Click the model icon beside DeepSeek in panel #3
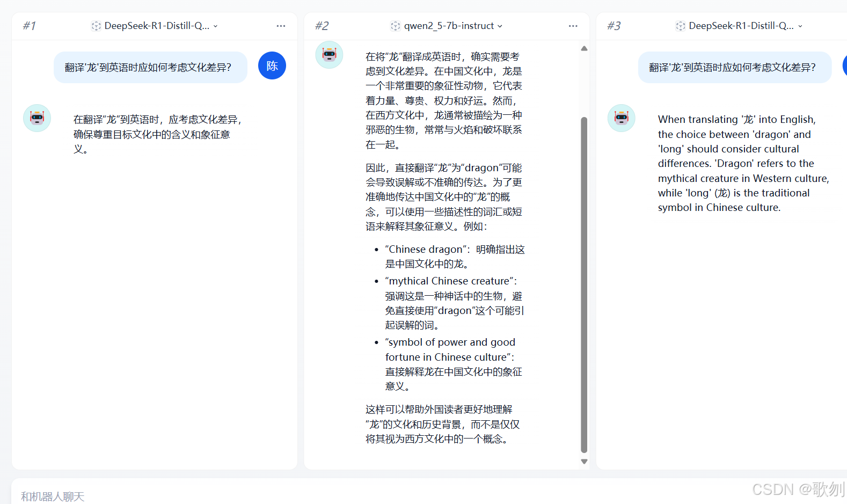 (681, 26)
